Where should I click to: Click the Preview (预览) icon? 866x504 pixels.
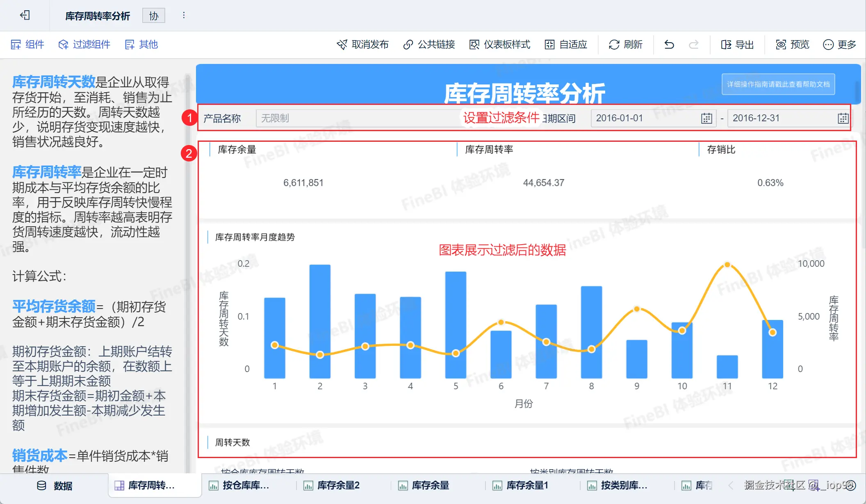(x=781, y=44)
